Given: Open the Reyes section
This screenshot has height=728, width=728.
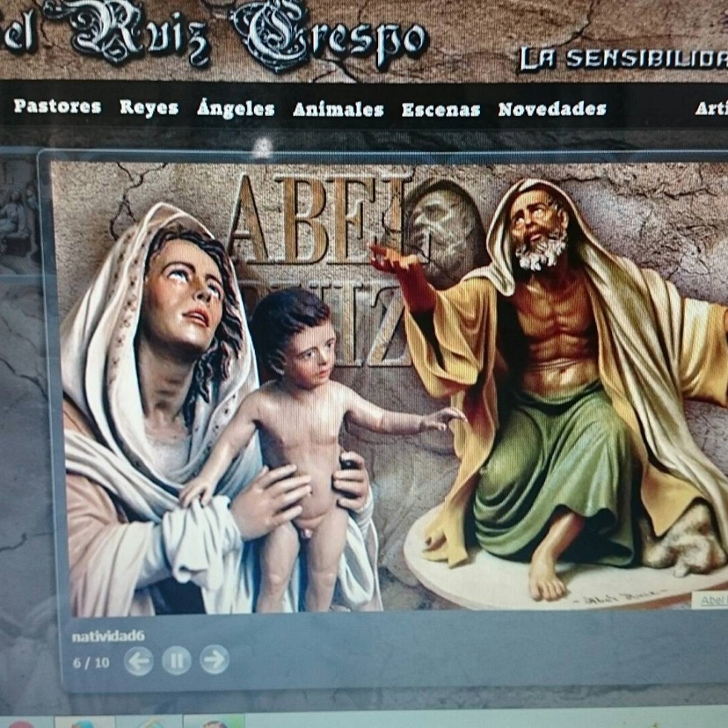Looking at the screenshot, I should pyautogui.click(x=149, y=108).
